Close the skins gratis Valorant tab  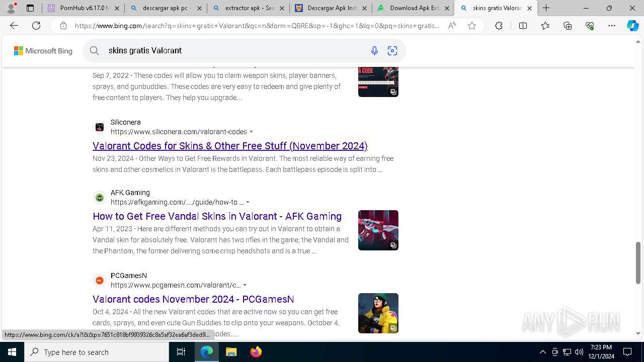point(529,8)
